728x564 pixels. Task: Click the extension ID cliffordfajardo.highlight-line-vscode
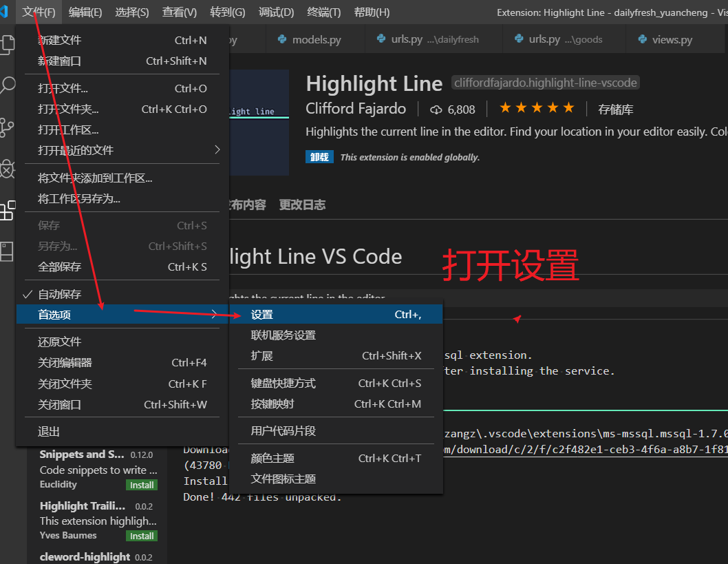click(x=546, y=83)
